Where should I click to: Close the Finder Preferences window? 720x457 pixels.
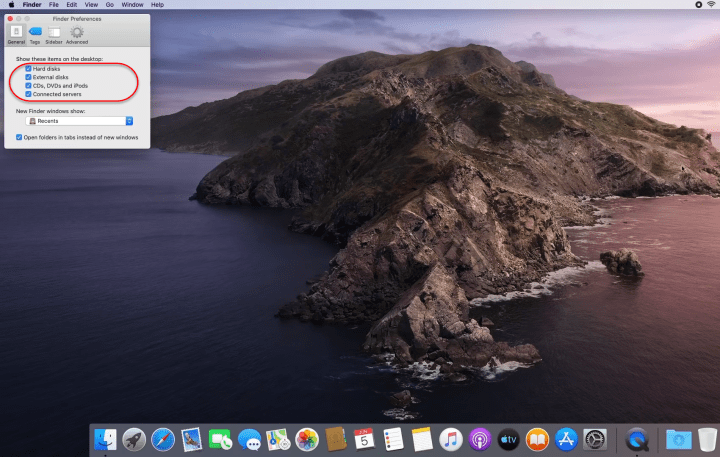(x=10, y=19)
